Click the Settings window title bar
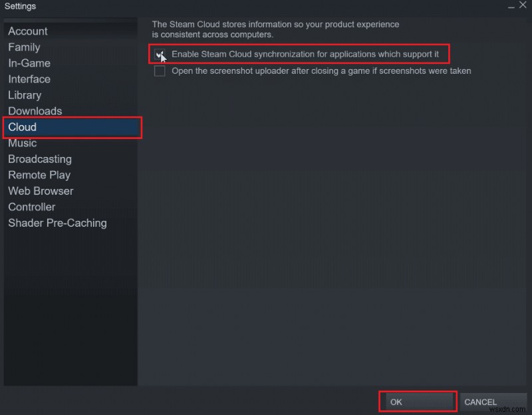The image size is (532, 415). 266,6
